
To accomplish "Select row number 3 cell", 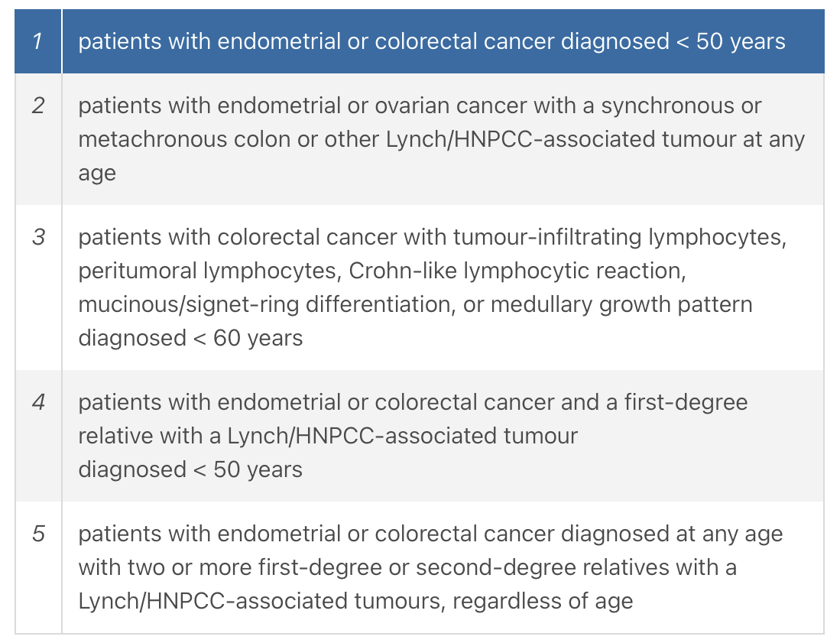I will coord(37,287).
